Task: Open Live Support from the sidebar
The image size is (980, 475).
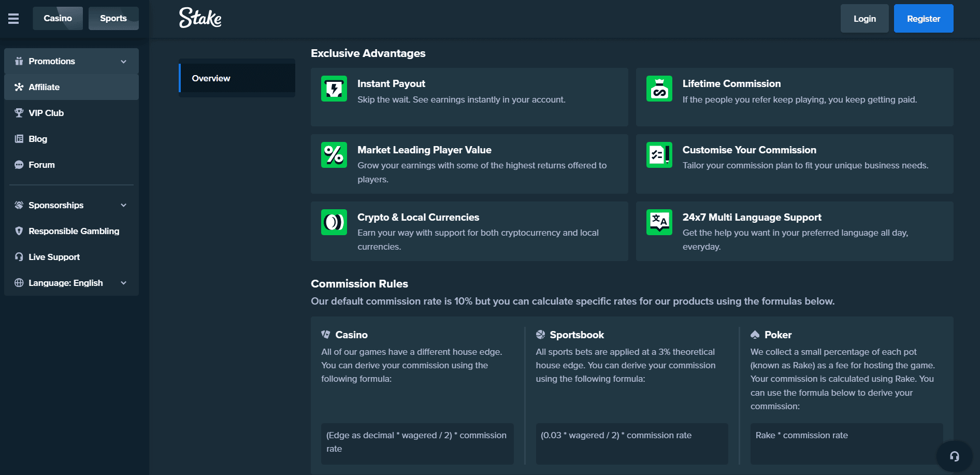Action: click(71, 257)
